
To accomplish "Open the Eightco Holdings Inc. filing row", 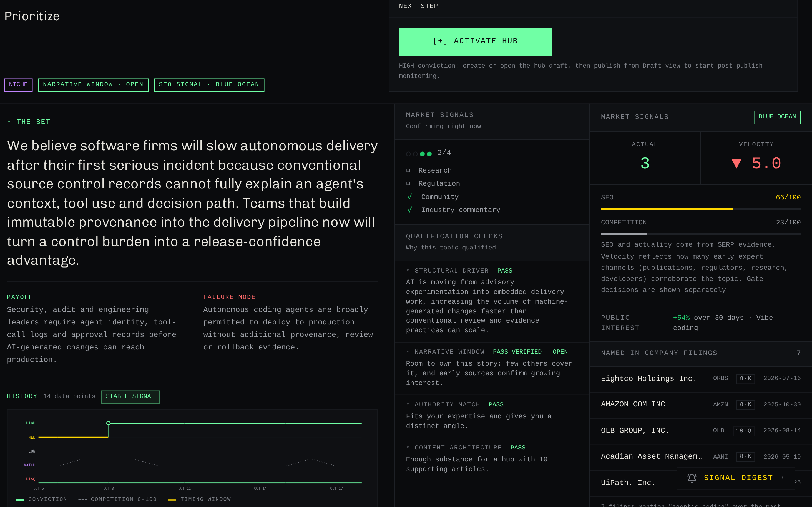I will click(x=701, y=379).
